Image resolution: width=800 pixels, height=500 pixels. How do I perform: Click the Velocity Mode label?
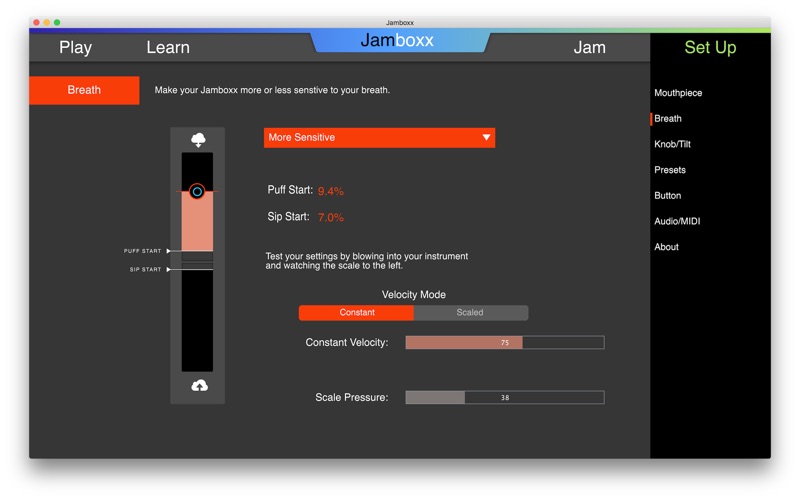(414, 295)
